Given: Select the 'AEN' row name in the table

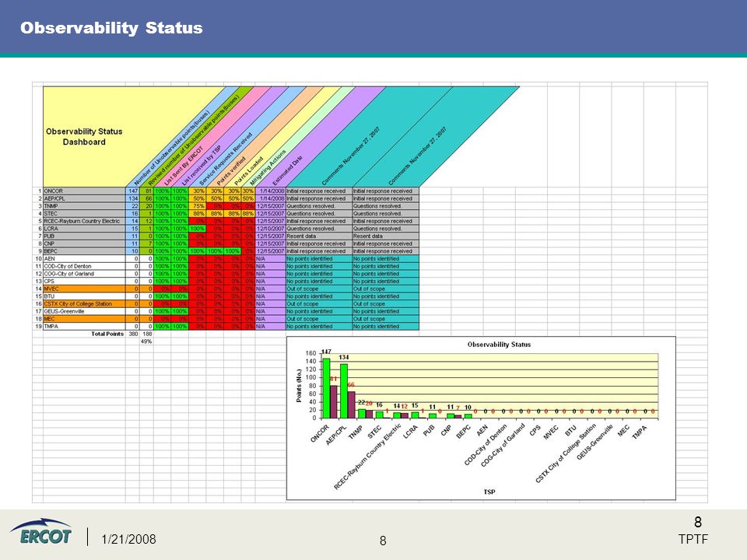Looking at the screenshot, I should point(84,258).
